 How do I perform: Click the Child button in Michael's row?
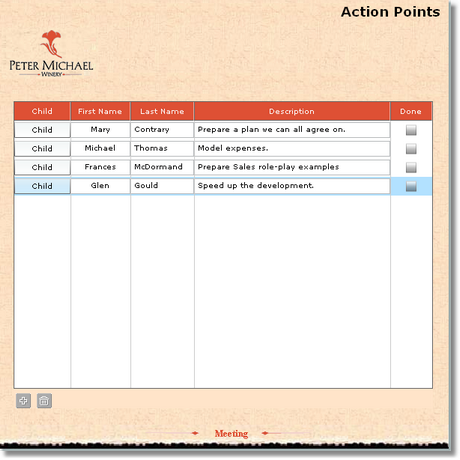pyautogui.click(x=42, y=149)
